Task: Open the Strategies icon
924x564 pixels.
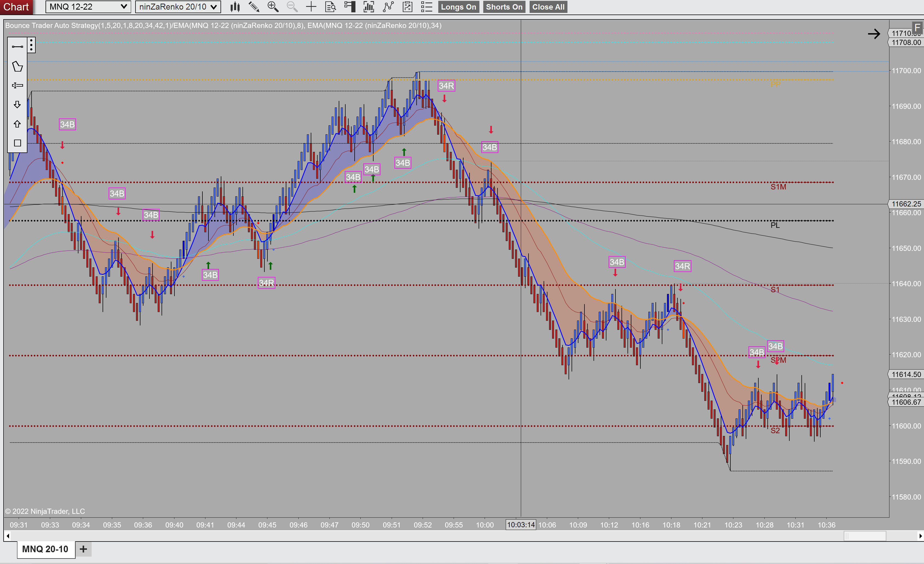Action: (407, 7)
